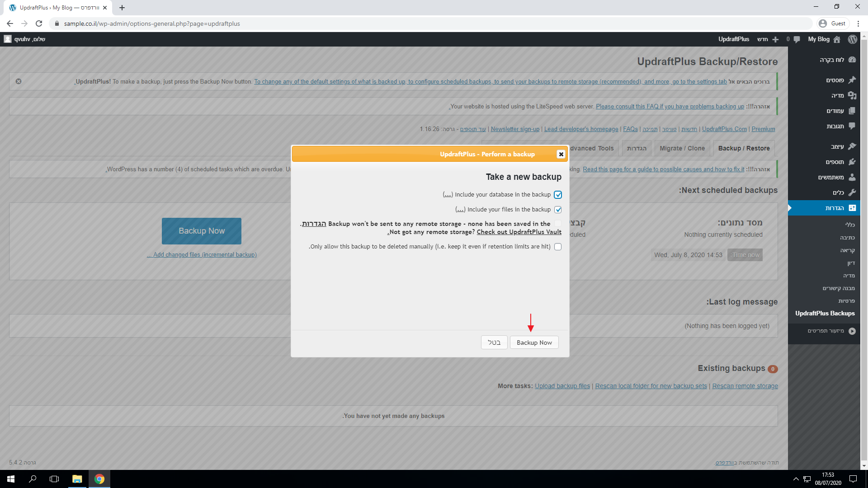The image size is (868, 488).
Task: Click the Time now button
Action: [x=745, y=255]
